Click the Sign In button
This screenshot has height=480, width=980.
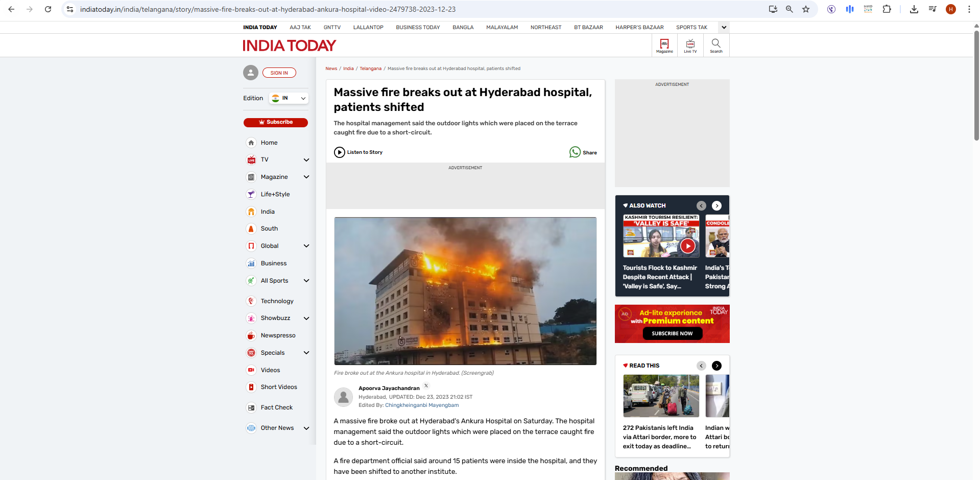tap(279, 73)
